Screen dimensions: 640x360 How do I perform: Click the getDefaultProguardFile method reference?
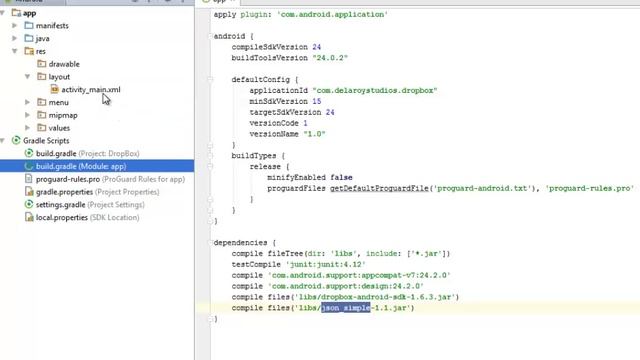click(x=379, y=188)
